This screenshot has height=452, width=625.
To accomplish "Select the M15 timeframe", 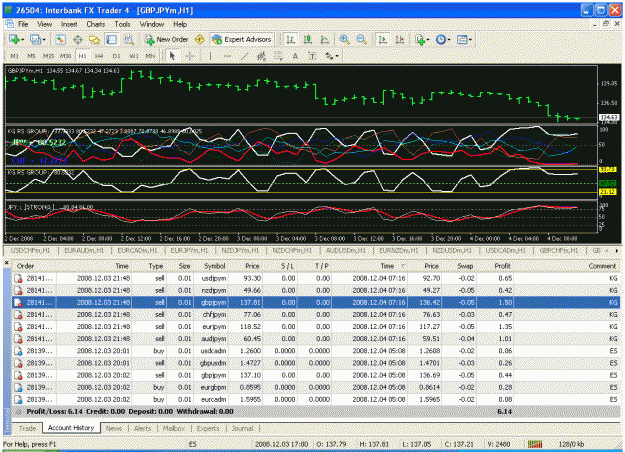I will [x=48, y=56].
